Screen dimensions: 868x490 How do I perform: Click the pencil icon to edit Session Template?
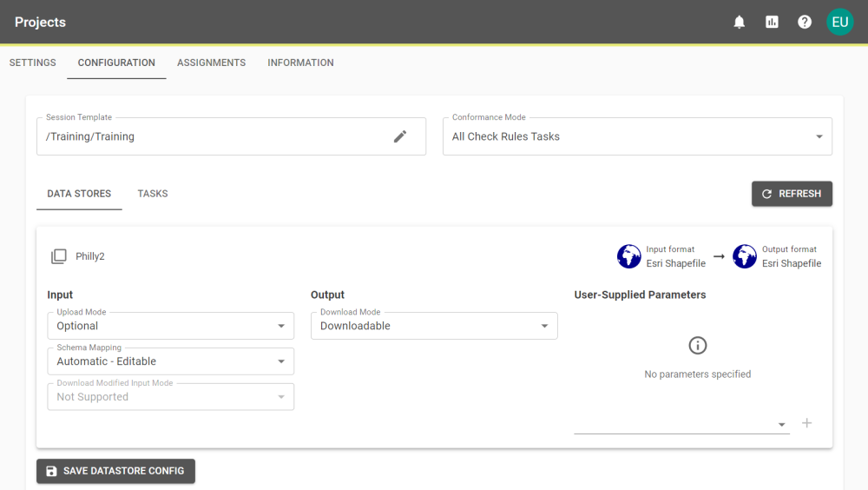[x=400, y=136]
